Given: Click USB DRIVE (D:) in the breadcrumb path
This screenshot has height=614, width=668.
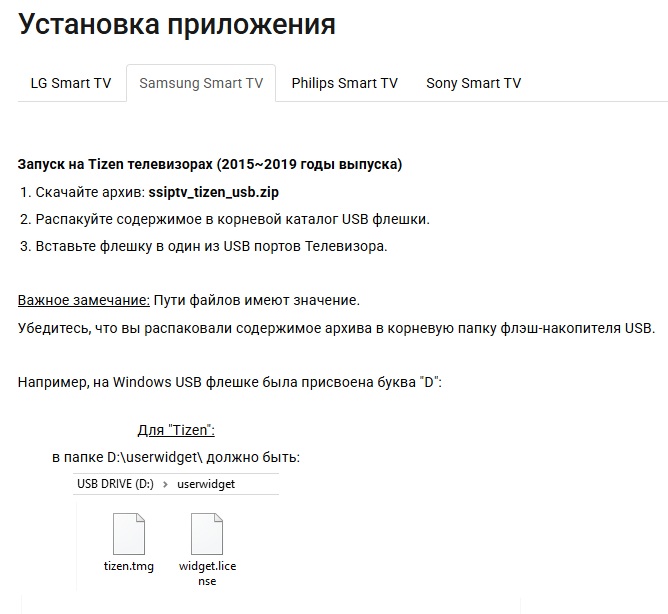Looking at the screenshot, I should (116, 484).
